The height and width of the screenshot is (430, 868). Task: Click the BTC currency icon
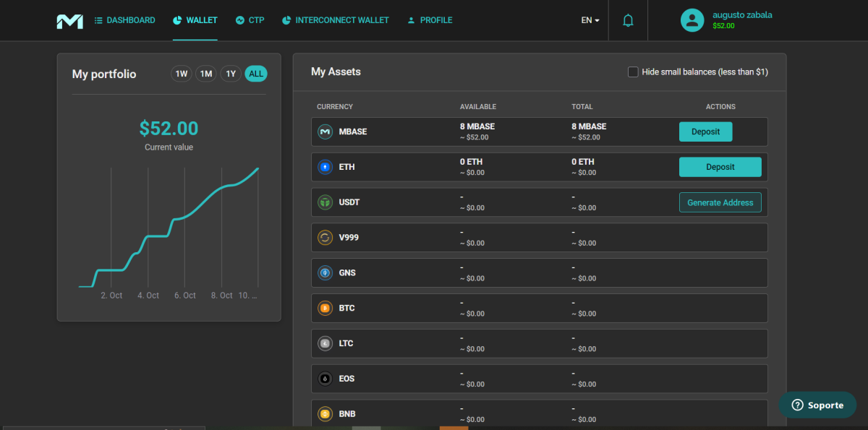pyautogui.click(x=325, y=308)
